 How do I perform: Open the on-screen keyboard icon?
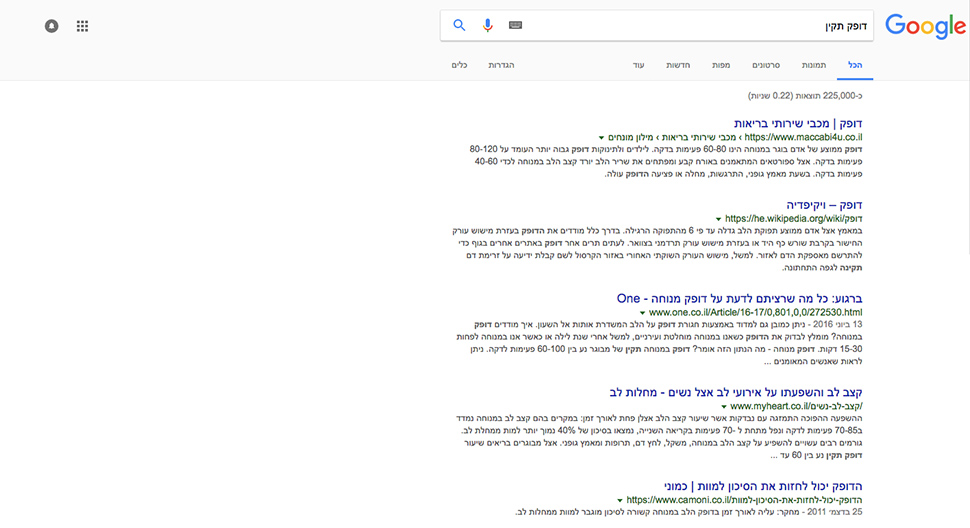tap(515, 25)
